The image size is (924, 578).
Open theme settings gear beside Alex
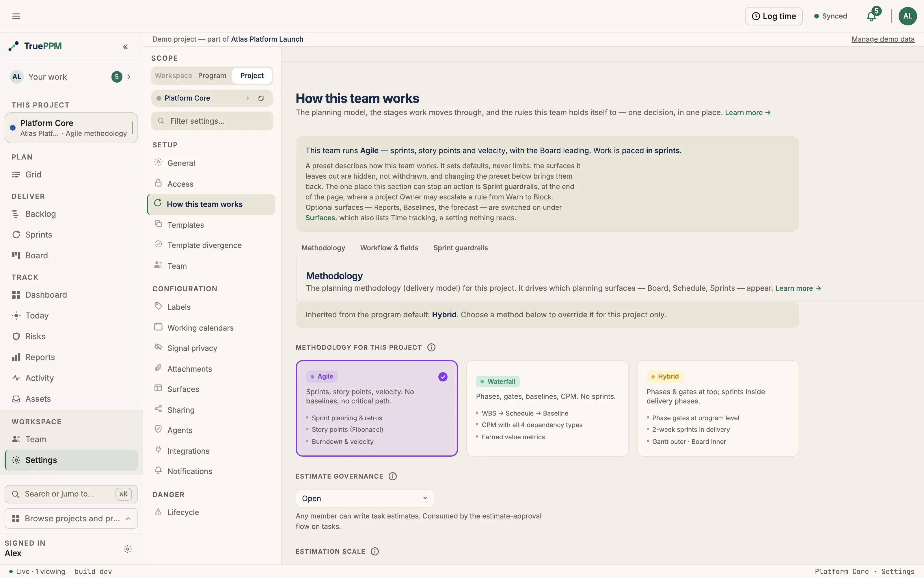(128, 549)
